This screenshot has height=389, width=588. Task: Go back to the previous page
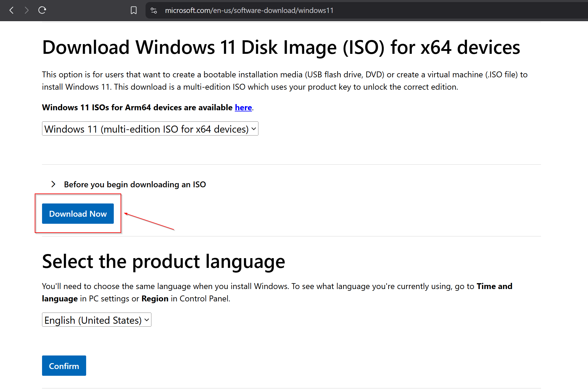coord(12,10)
